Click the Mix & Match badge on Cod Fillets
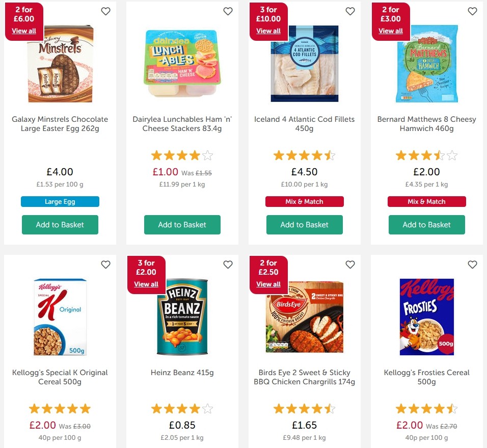This screenshot has width=487, height=448. [304, 201]
